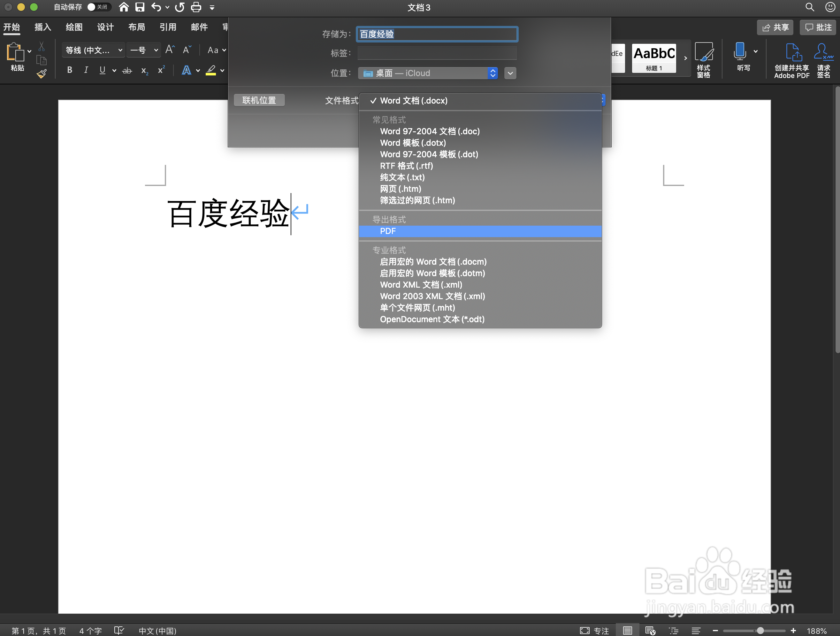The height and width of the screenshot is (636, 840).
Task: Open the Styles Pane icon
Action: (703, 52)
